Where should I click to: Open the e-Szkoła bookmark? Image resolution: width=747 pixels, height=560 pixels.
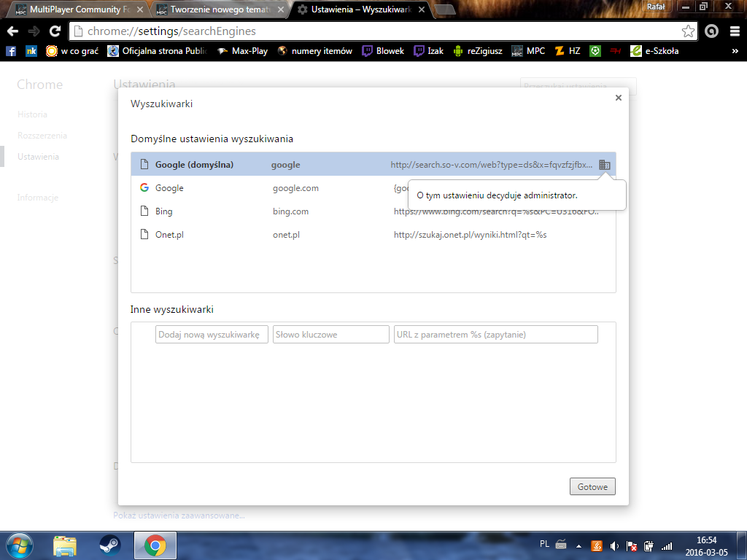pos(654,51)
